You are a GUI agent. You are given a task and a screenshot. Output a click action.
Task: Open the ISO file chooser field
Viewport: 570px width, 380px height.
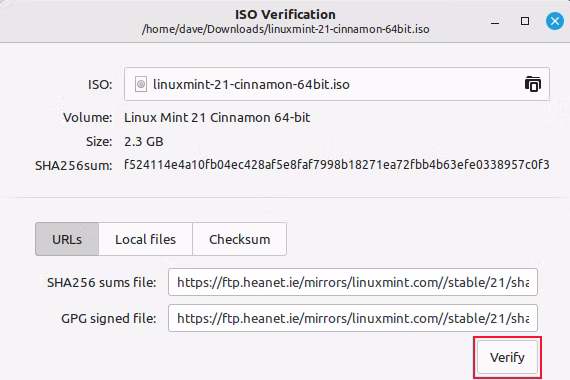pos(337,84)
